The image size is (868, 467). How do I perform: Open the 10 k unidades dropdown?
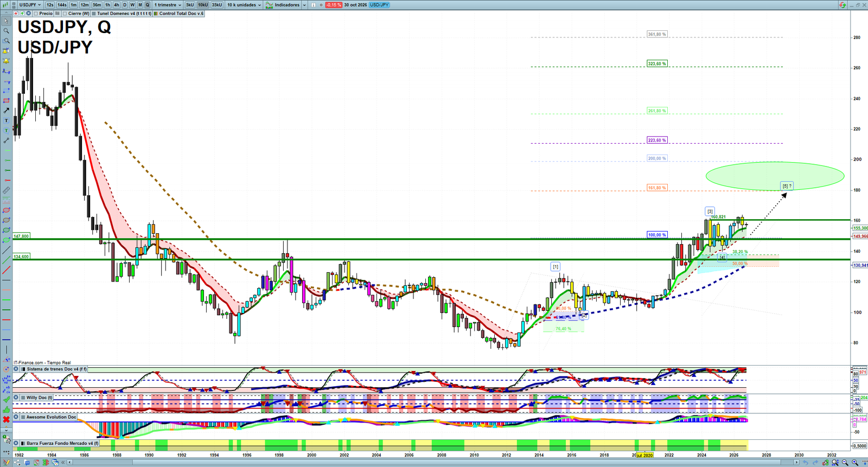[244, 5]
